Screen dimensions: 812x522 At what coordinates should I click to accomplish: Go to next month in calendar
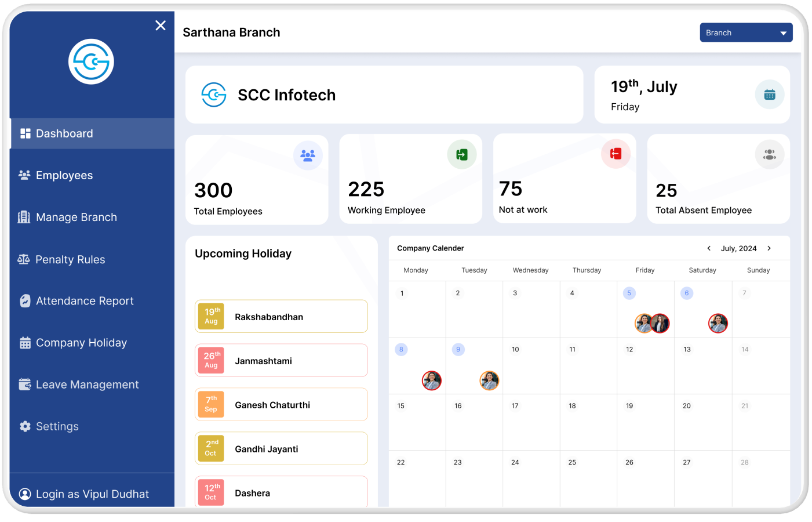point(769,248)
